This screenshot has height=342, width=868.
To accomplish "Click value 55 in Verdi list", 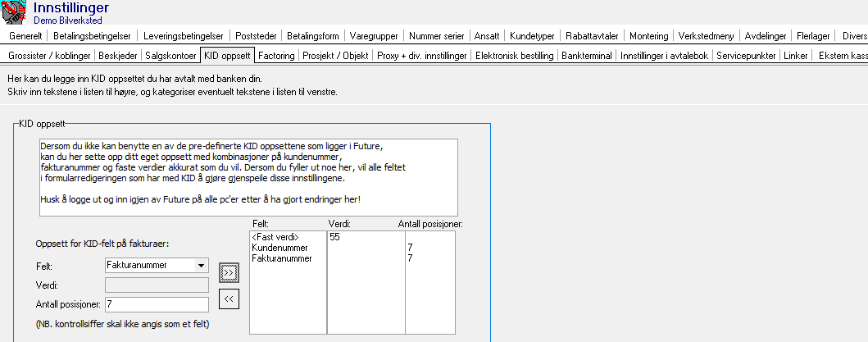I will [x=334, y=237].
